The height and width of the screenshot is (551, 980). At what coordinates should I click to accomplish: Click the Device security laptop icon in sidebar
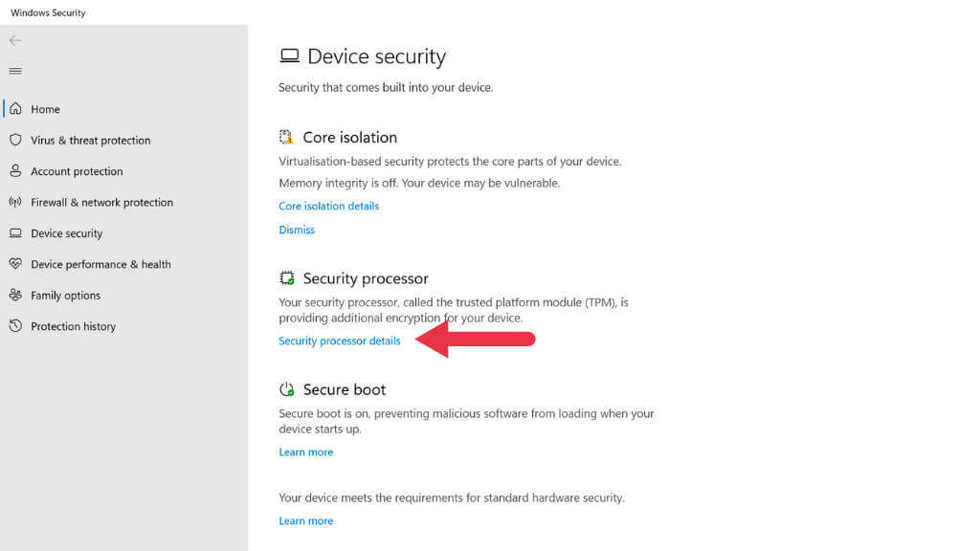pos(15,233)
